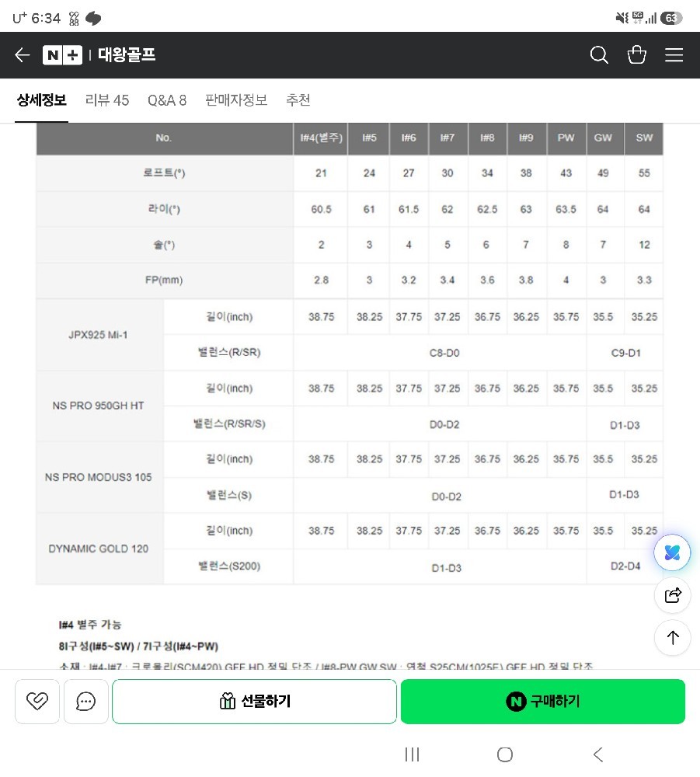
Task: Tap the 'NS PRO MODUS3 105' label
Action: [98, 477]
